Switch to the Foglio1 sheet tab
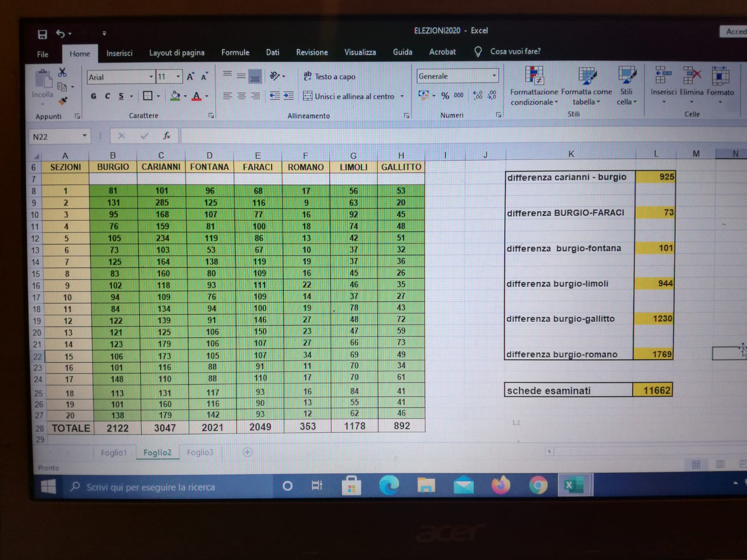Viewport: 747px width, 560px height. click(113, 453)
